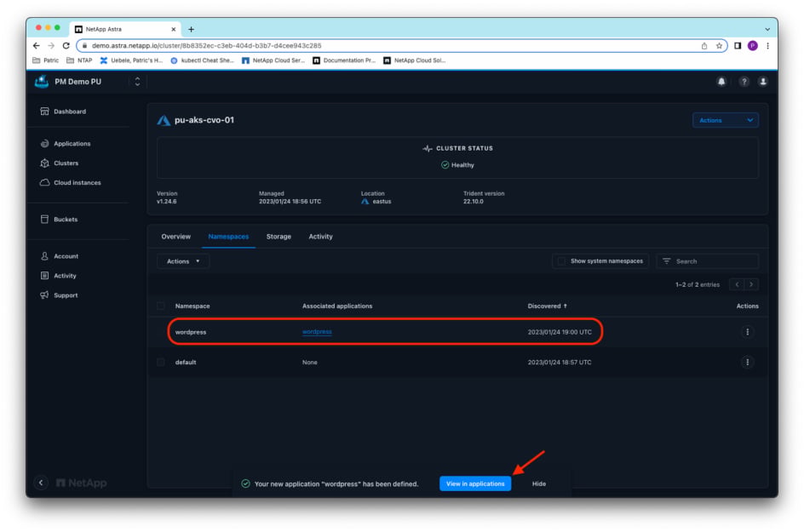Select the NetApp Astra browser tab
This screenshot has height=532, width=804.
(126, 29)
